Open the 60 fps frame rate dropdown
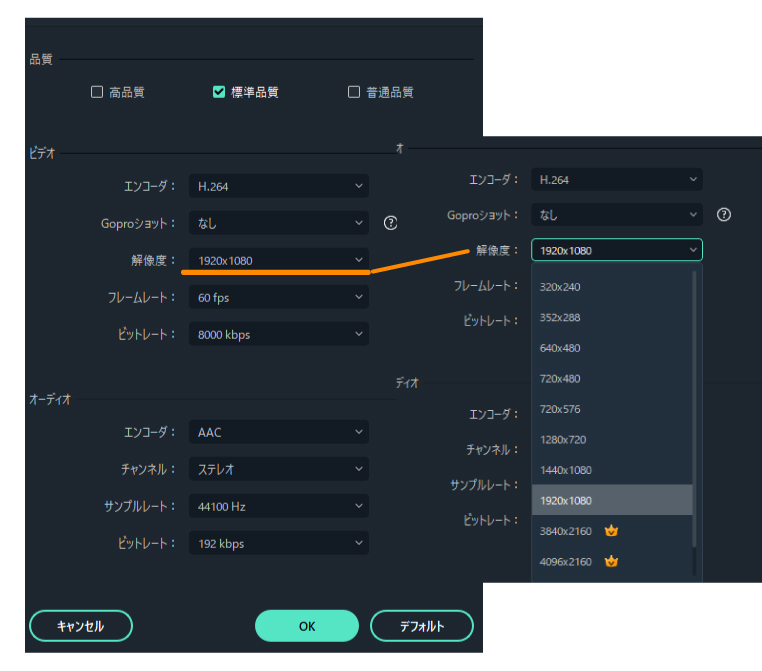The height and width of the screenshot is (671, 762). [x=278, y=297]
